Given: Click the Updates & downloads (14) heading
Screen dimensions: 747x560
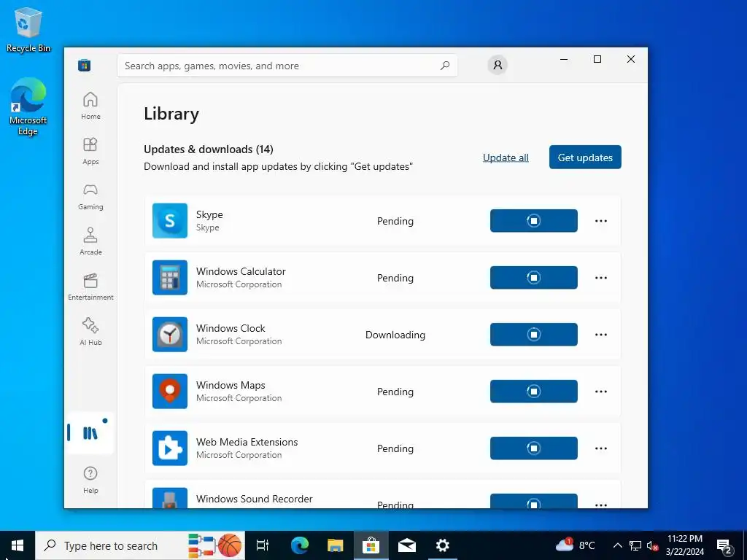Looking at the screenshot, I should [209, 149].
